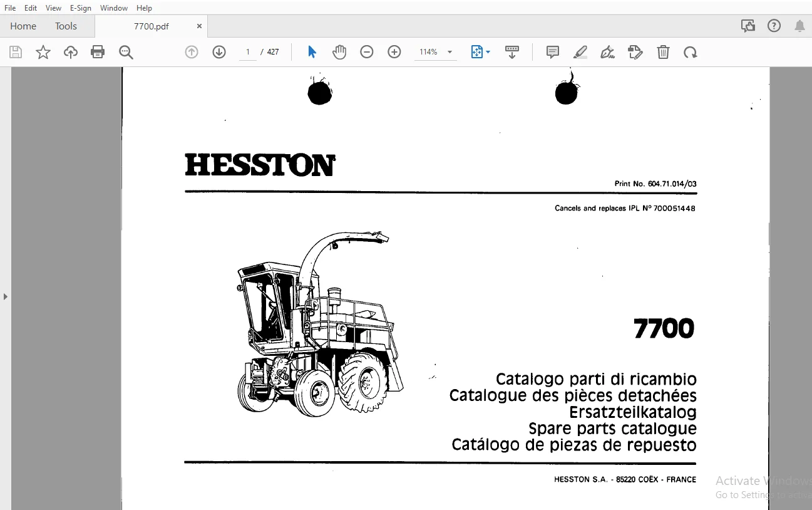
Task: Click the page number input field
Action: (248, 52)
